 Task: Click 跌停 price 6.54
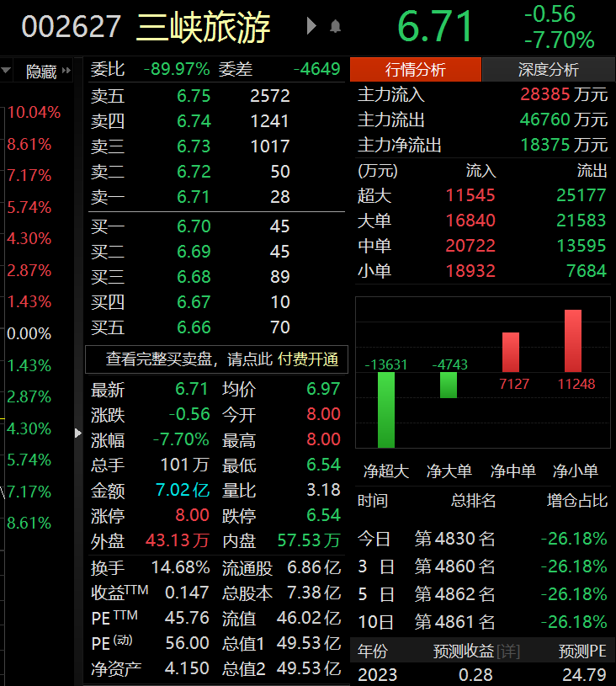(x=323, y=515)
